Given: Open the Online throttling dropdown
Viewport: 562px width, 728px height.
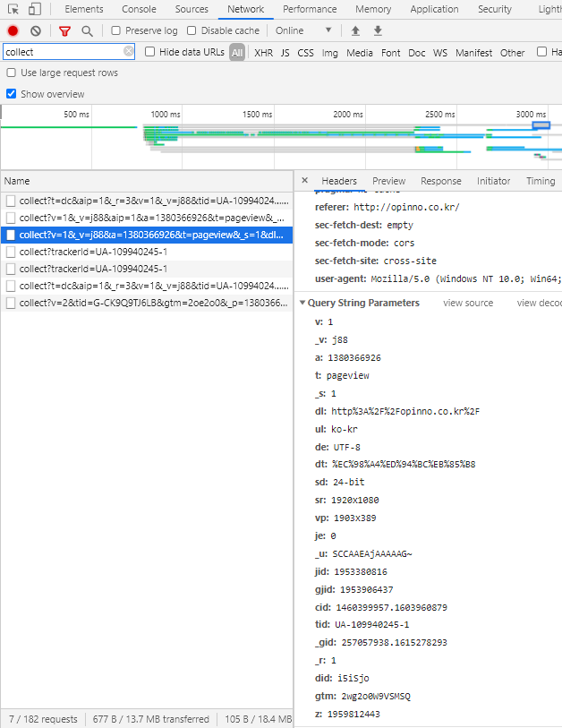Looking at the screenshot, I should (304, 30).
